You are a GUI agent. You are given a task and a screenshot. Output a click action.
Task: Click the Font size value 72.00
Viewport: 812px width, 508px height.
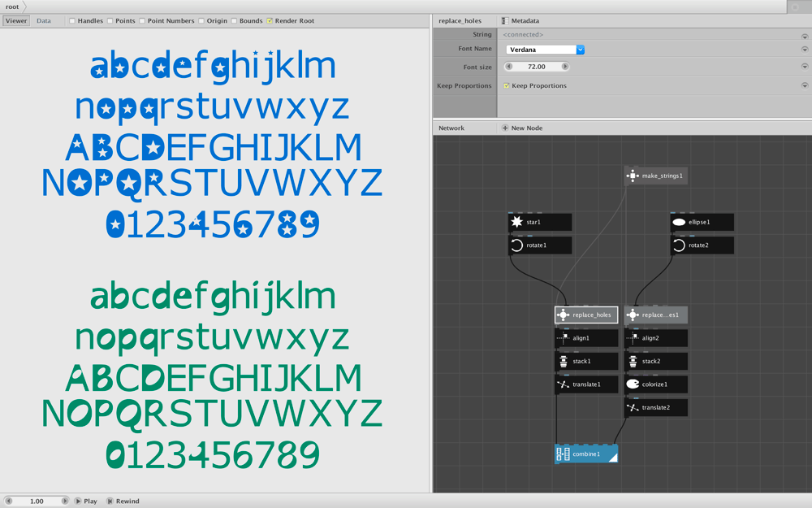(x=537, y=67)
